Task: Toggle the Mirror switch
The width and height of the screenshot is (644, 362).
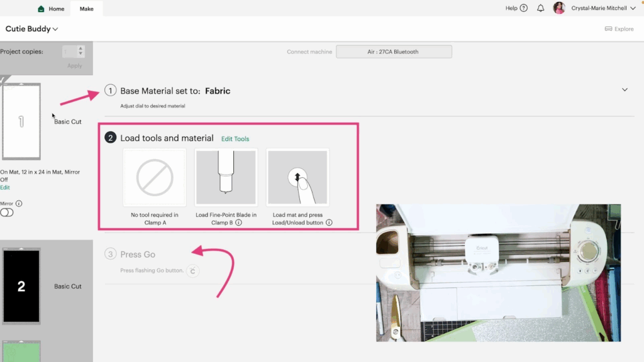Action: [6, 212]
